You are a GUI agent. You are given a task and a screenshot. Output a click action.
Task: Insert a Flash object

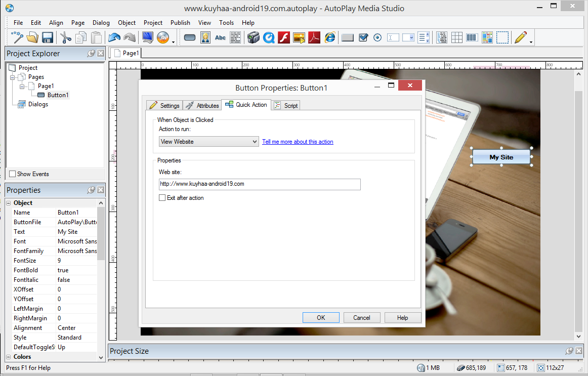[x=284, y=37]
